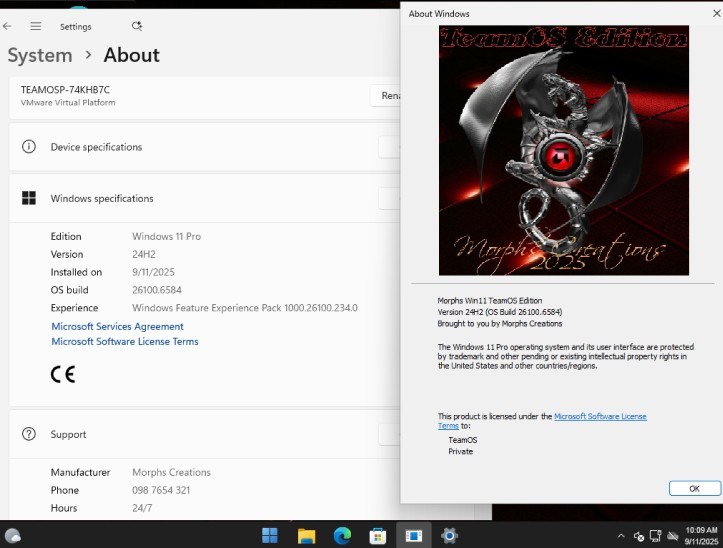Screen dimensions: 723x548
Task: Click 'Morphs Win11 TeamOS Edition' text
Action: pyautogui.click(x=490, y=300)
